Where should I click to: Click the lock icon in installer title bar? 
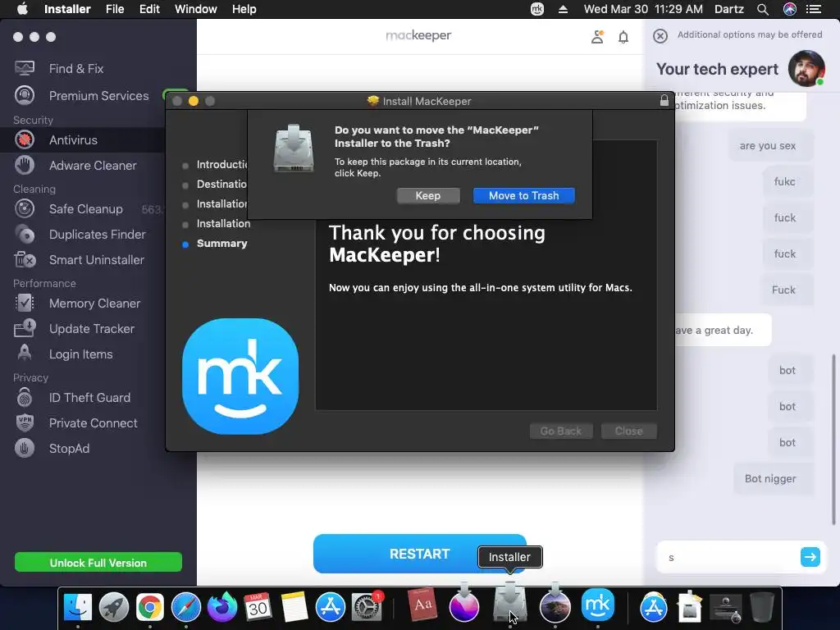tap(664, 100)
